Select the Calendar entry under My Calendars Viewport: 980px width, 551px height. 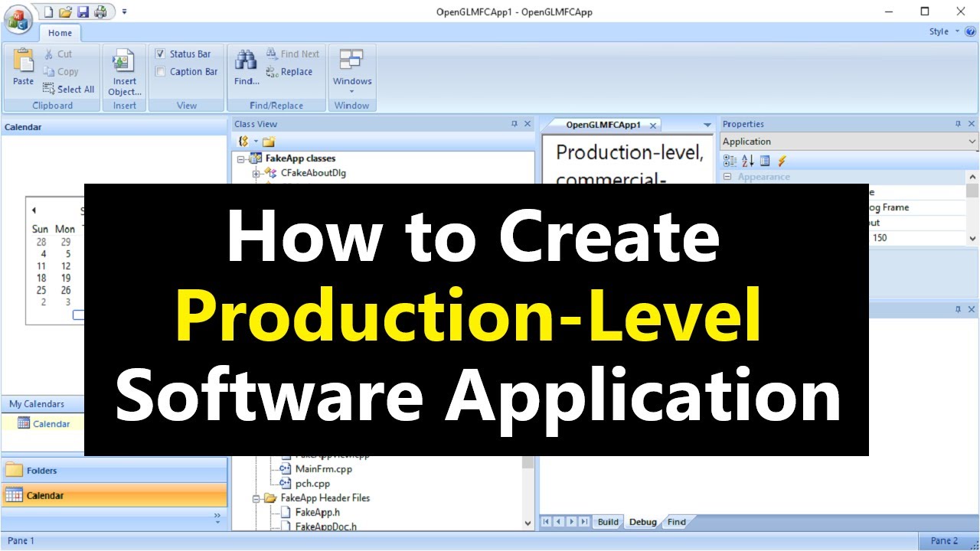tap(44, 424)
